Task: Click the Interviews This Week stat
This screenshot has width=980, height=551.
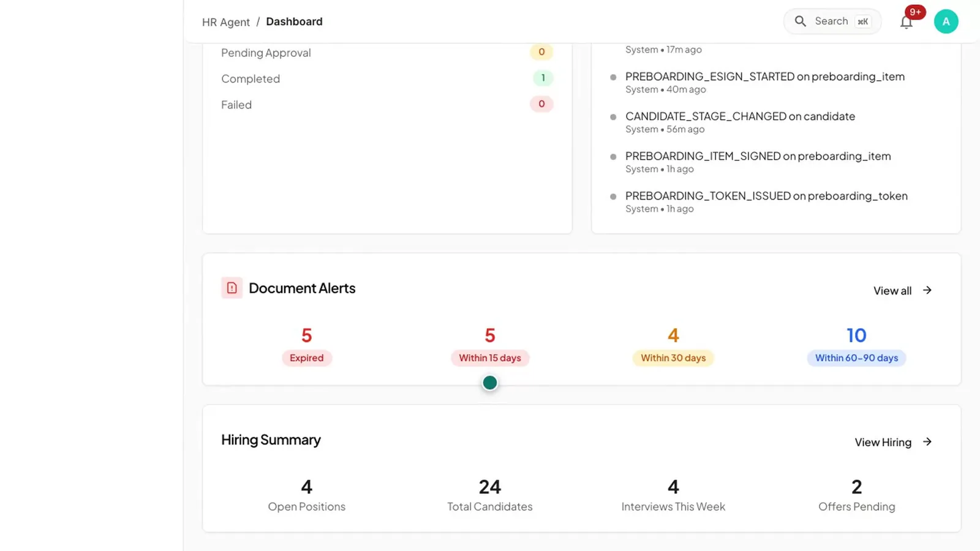Action: pos(673,495)
